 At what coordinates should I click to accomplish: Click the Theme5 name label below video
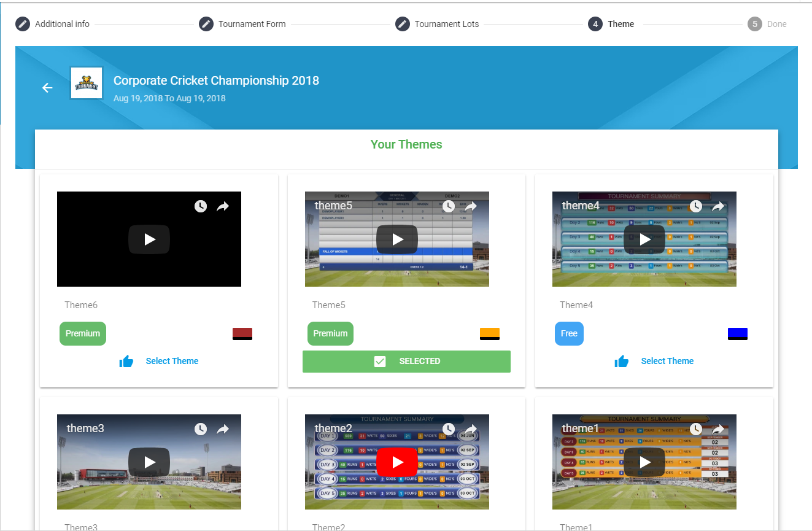(328, 305)
